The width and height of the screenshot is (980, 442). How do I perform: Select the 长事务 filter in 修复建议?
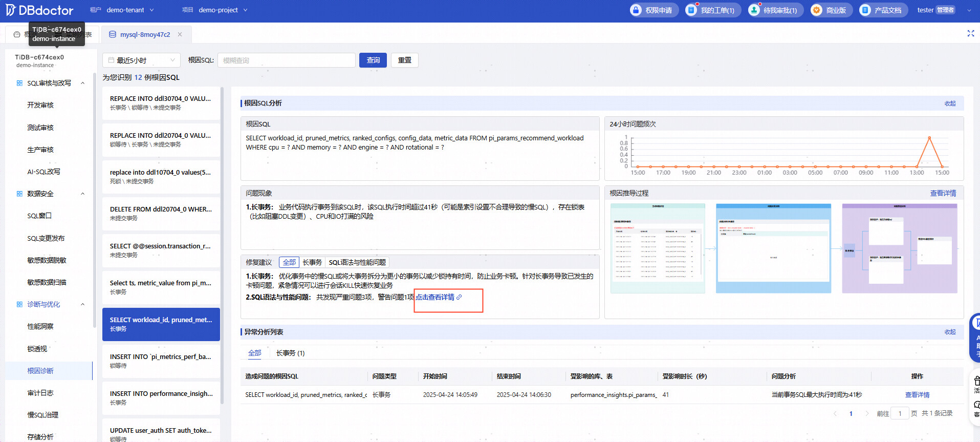[312, 262]
